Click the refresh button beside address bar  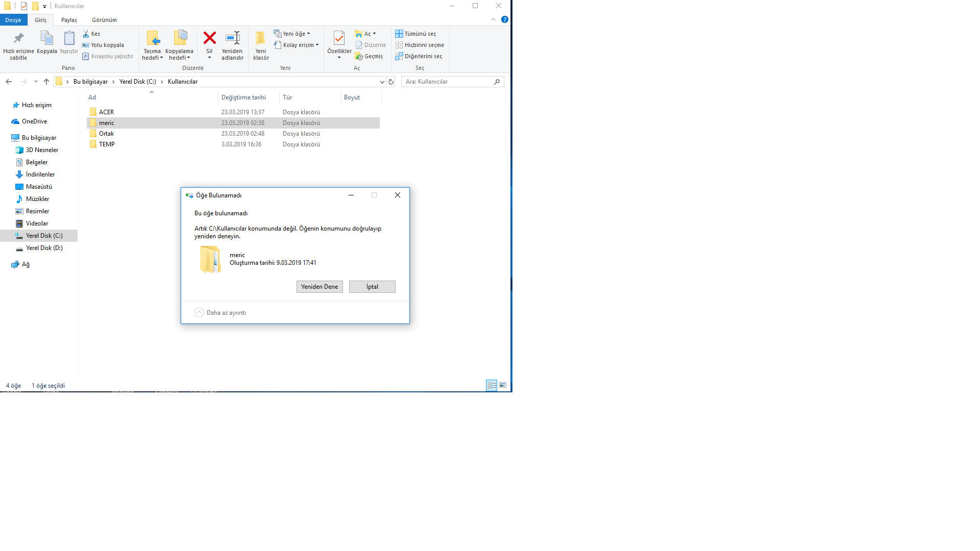click(x=391, y=82)
